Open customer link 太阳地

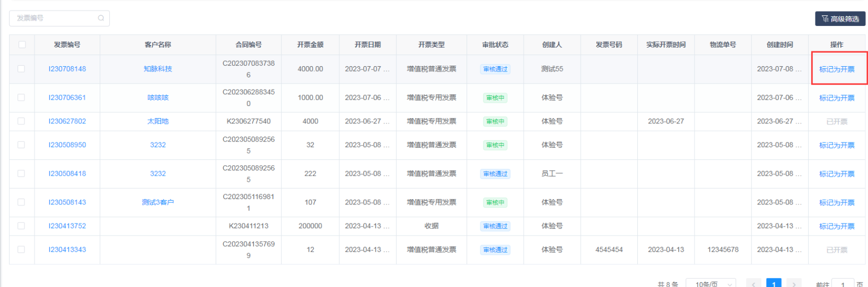(158, 121)
